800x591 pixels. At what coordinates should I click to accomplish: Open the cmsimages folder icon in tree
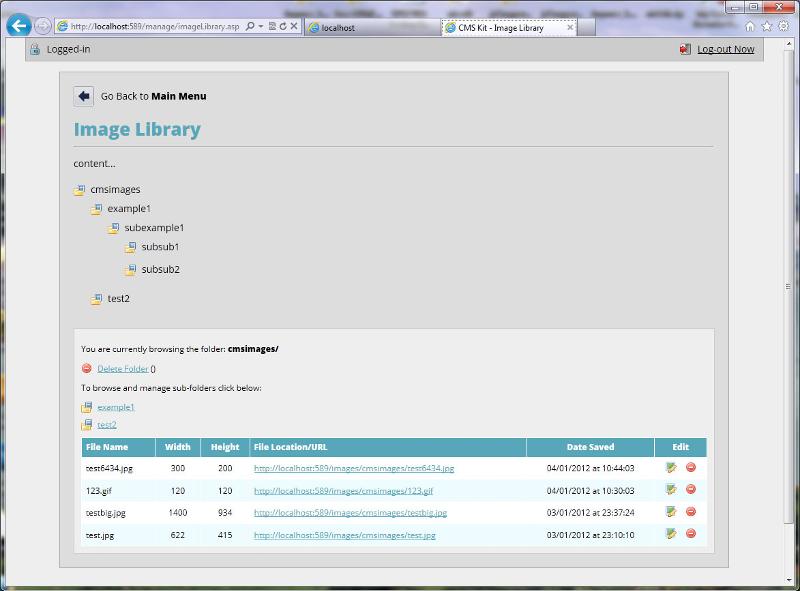pyautogui.click(x=80, y=190)
